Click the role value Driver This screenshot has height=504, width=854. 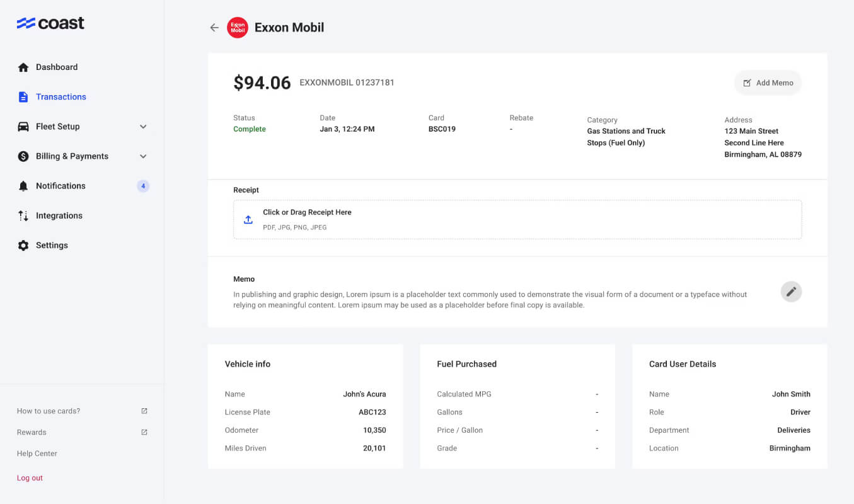pyautogui.click(x=800, y=412)
